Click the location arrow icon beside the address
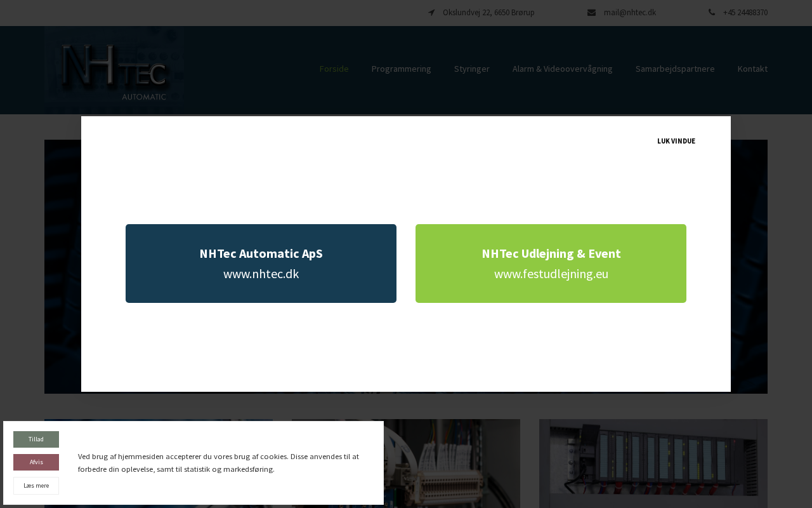 431,13
